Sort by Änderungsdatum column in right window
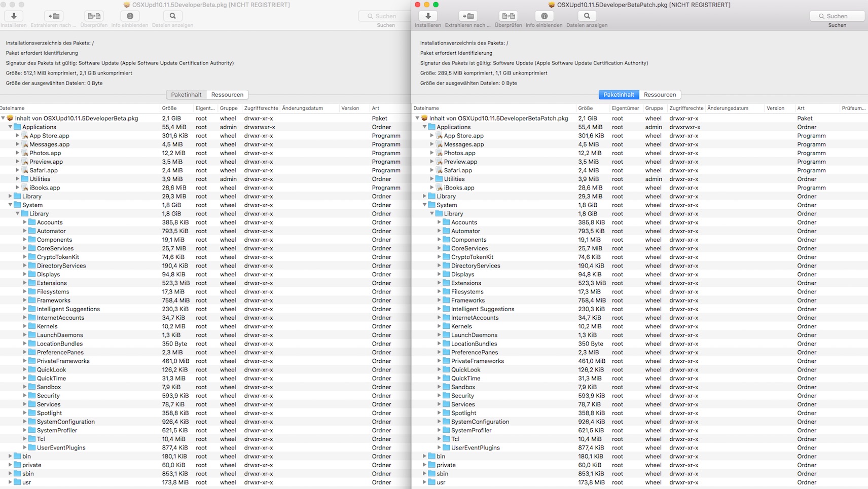This screenshot has height=489, width=868. tap(734, 108)
